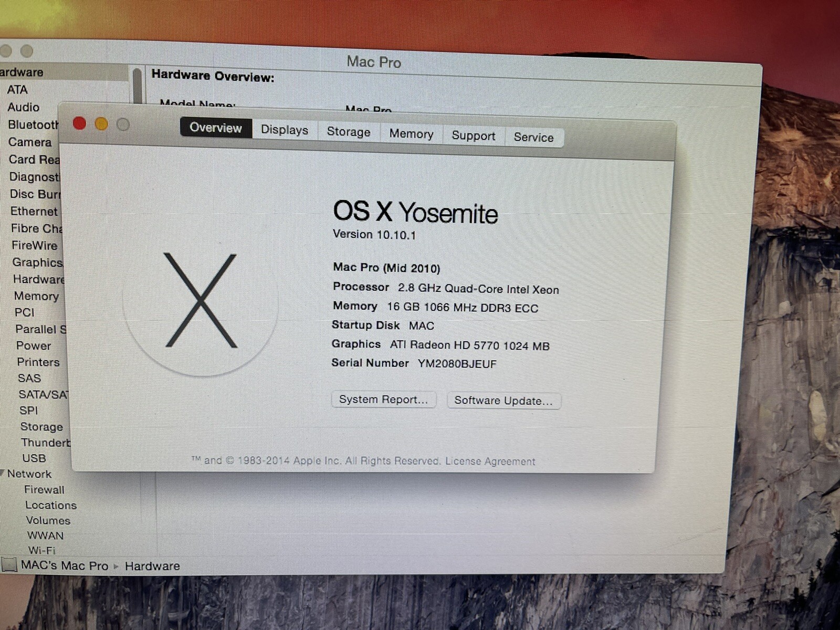Open the Service tab
This screenshot has height=630, width=840.
click(534, 137)
